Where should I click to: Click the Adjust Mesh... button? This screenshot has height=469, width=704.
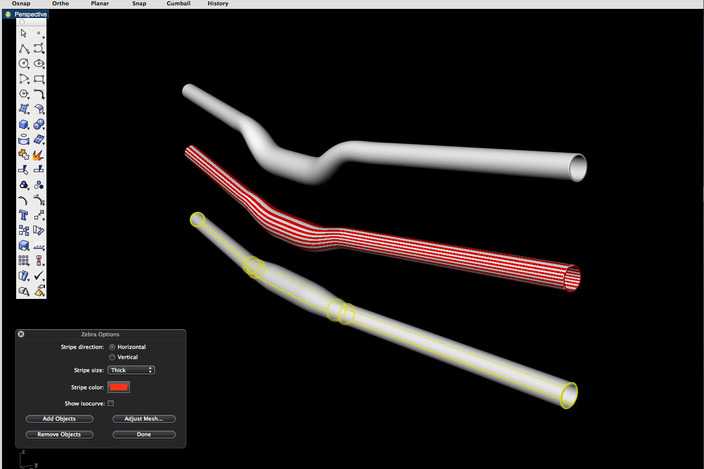pos(144,419)
